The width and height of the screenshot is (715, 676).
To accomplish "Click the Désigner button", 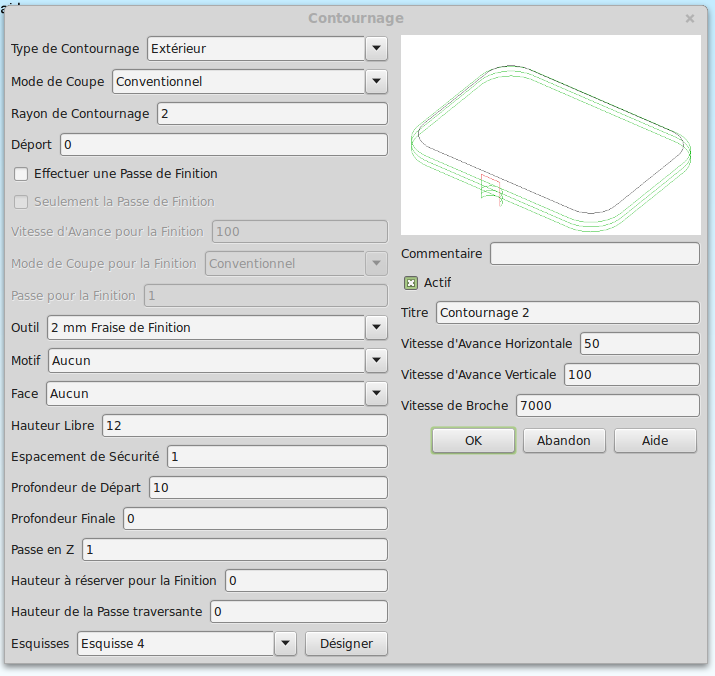I will pos(346,644).
